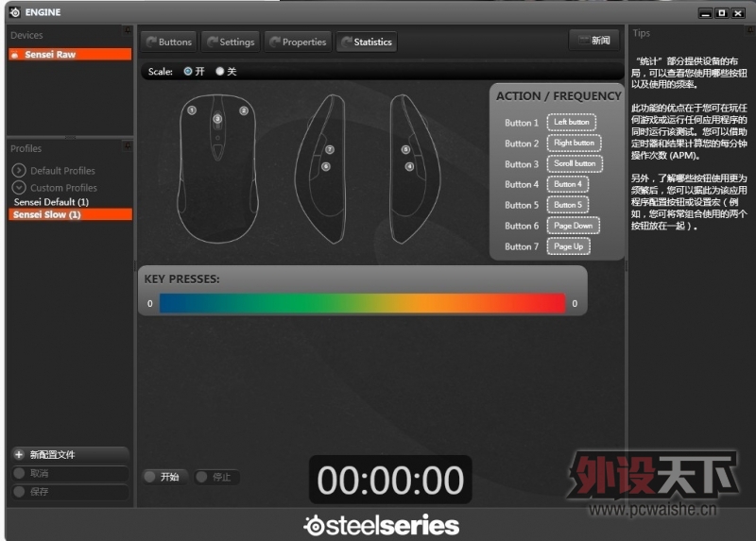Click side button marker 4
The width and height of the screenshot is (756, 541).
point(409,167)
